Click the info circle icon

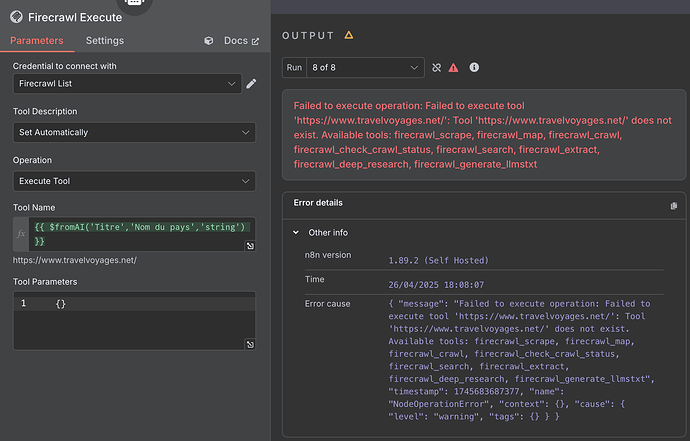474,67
